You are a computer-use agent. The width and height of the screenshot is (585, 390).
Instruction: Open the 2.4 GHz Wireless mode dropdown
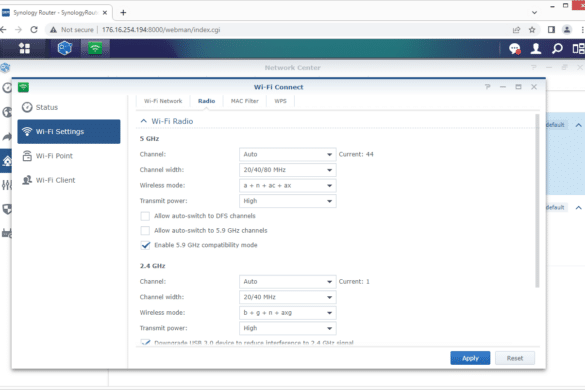point(288,313)
